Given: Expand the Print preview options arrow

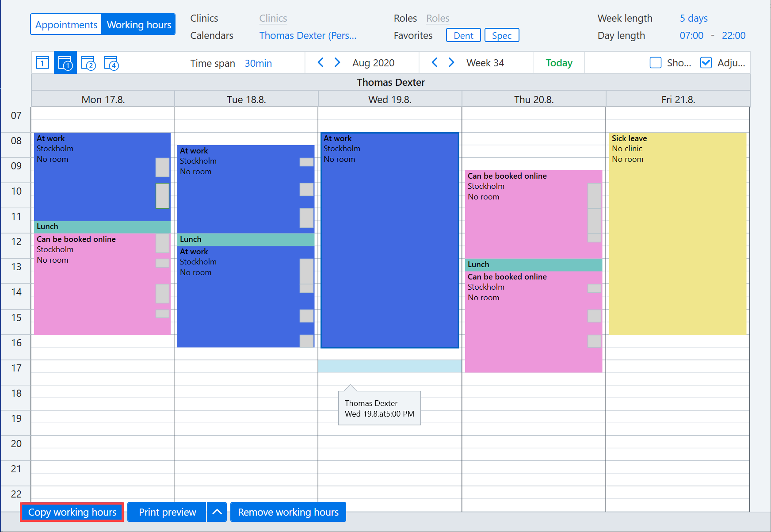Looking at the screenshot, I should 217,512.
